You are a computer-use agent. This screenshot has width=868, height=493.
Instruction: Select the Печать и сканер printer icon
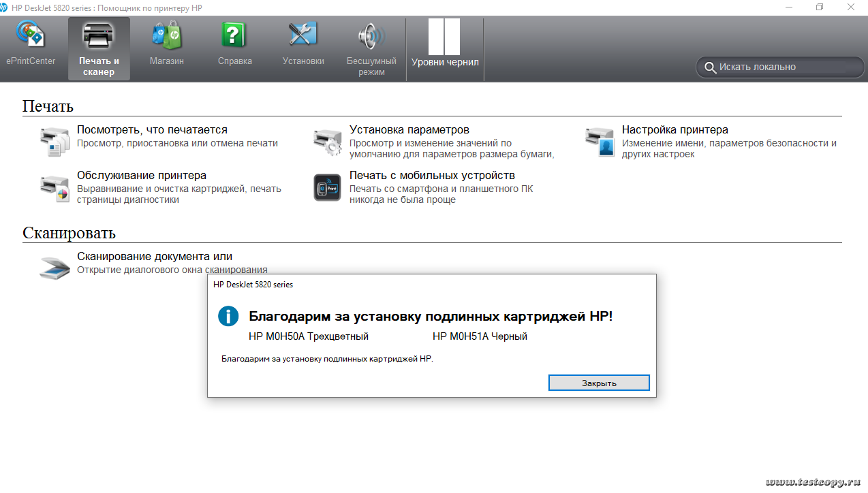pos(99,35)
